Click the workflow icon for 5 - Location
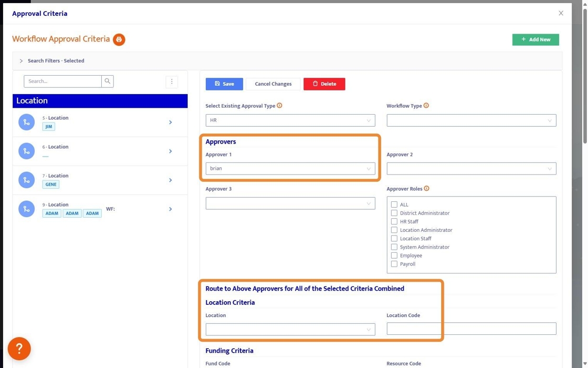588x368 pixels. point(27,122)
